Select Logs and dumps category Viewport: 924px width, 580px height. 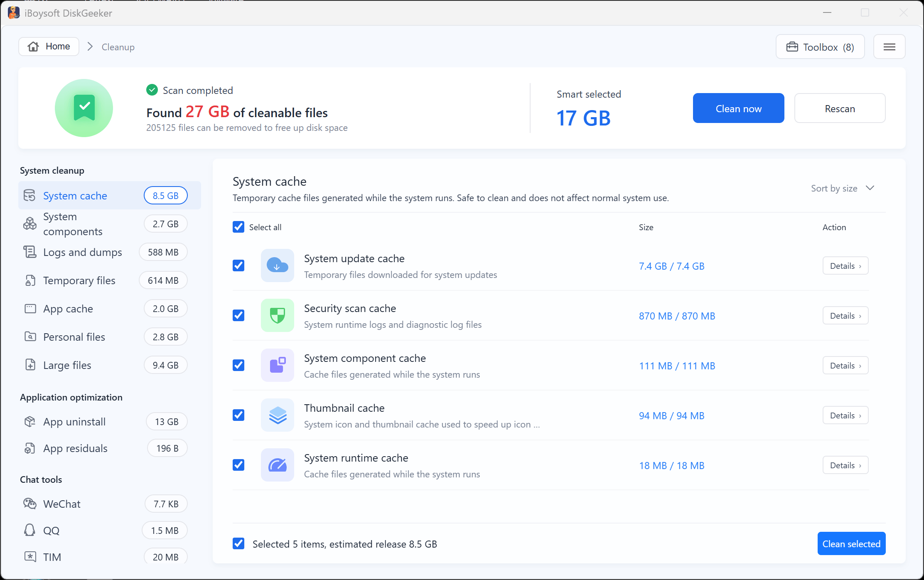[110, 252]
